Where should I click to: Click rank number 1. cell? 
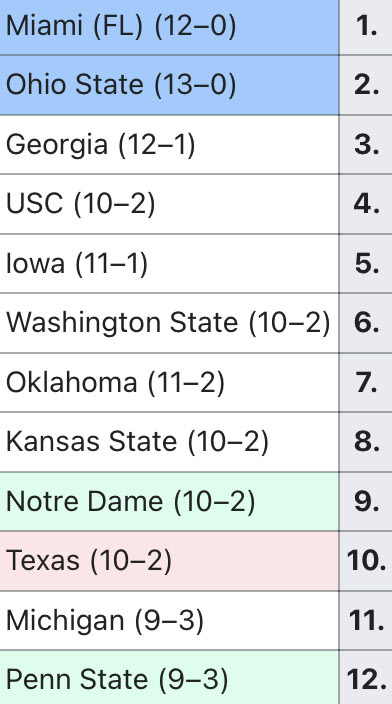(366, 27)
